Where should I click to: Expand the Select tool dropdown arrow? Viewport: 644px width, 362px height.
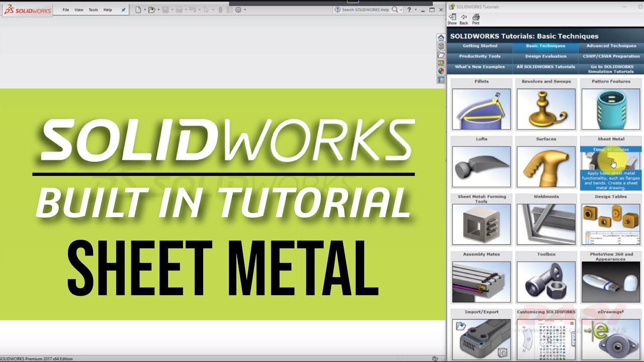(x=213, y=10)
